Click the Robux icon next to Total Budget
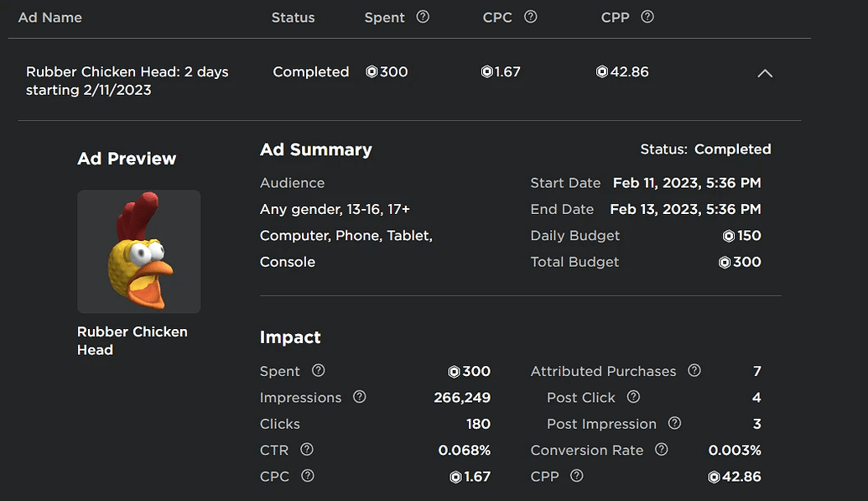This screenshot has width=868, height=501. pos(724,262)
